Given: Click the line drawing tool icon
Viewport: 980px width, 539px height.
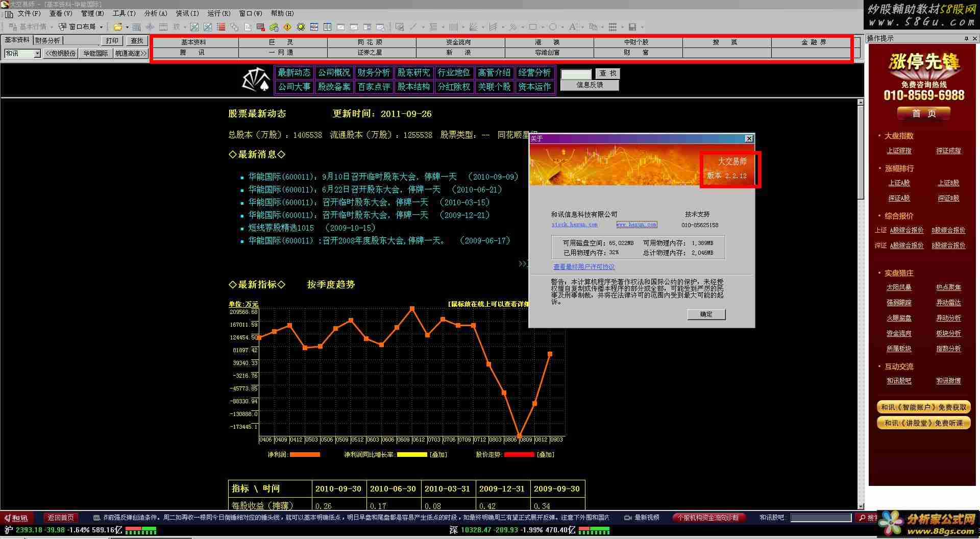Looking at the screenshot, I should tap(413, 27).
